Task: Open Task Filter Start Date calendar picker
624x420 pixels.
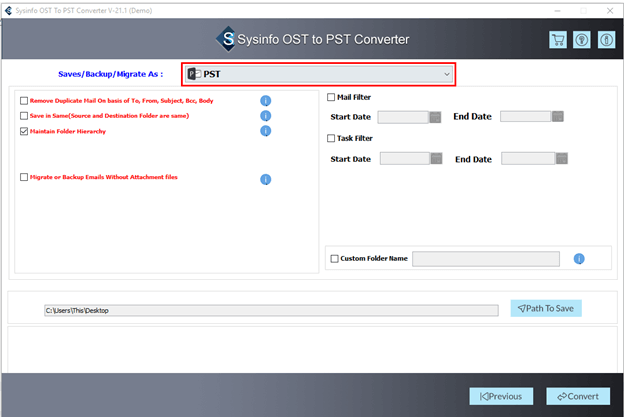Action: coord(437,158)
